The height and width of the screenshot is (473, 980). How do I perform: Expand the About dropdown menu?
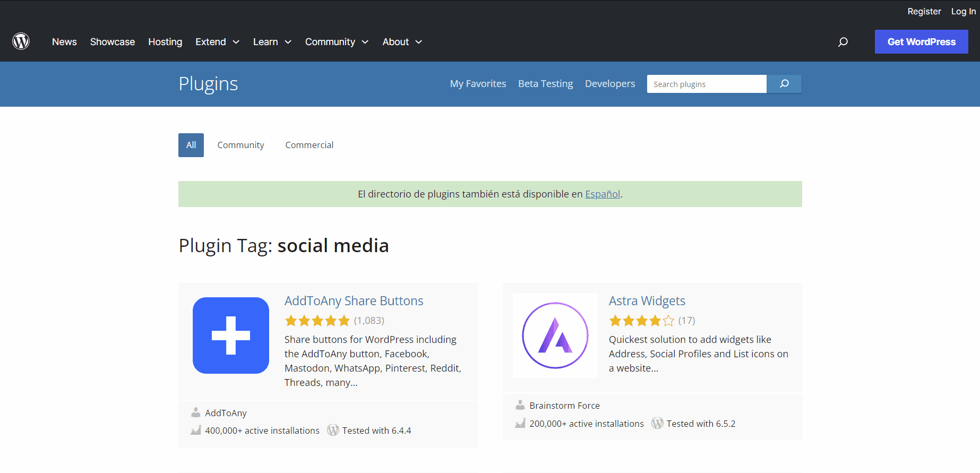(402, 42)
